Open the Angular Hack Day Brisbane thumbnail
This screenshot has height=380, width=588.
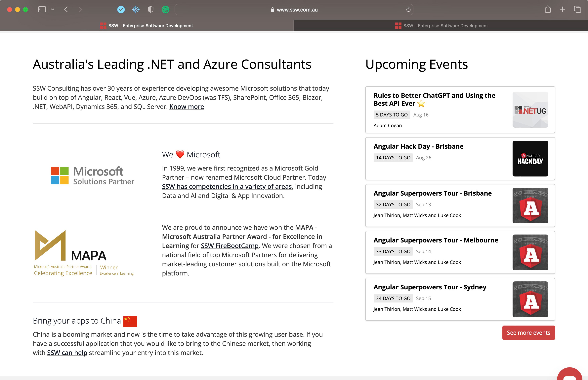[530, 159]
